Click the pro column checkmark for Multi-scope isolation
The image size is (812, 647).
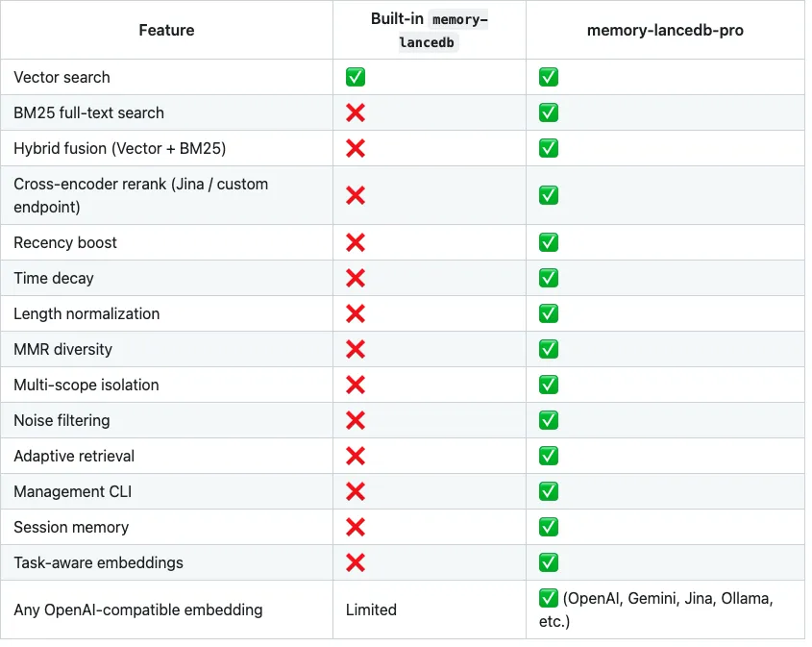(549, 386)
